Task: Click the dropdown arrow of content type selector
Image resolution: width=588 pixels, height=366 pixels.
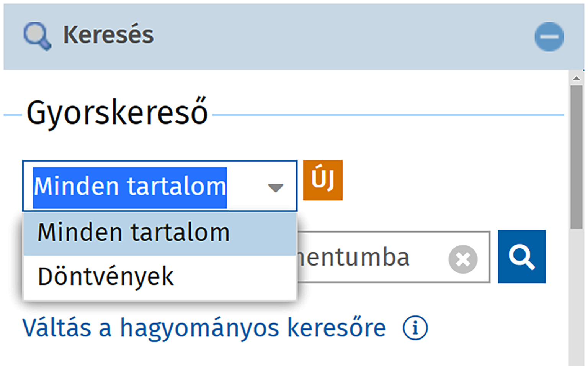Action: coord(275,187)
